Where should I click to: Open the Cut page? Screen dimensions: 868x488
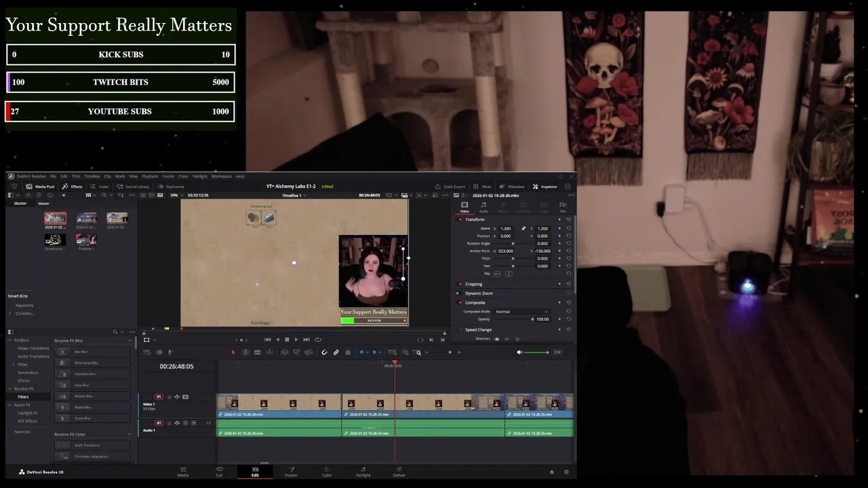click(x=219, y=472)
